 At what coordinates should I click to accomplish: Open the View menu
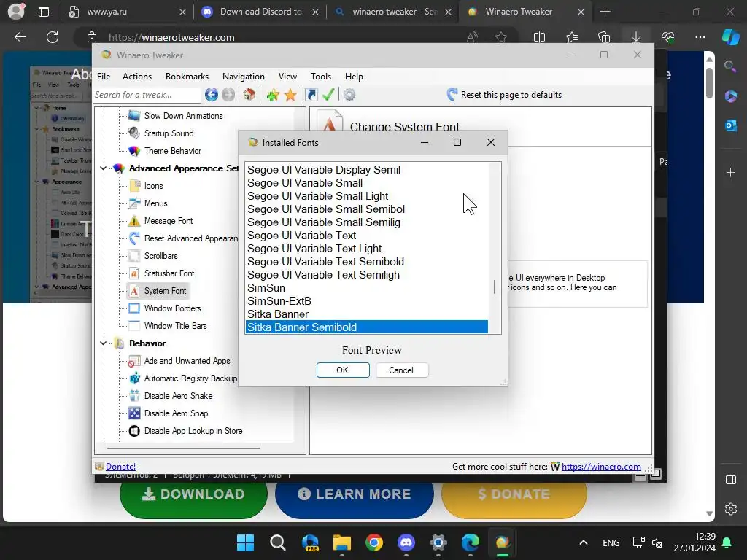[287, 76]
